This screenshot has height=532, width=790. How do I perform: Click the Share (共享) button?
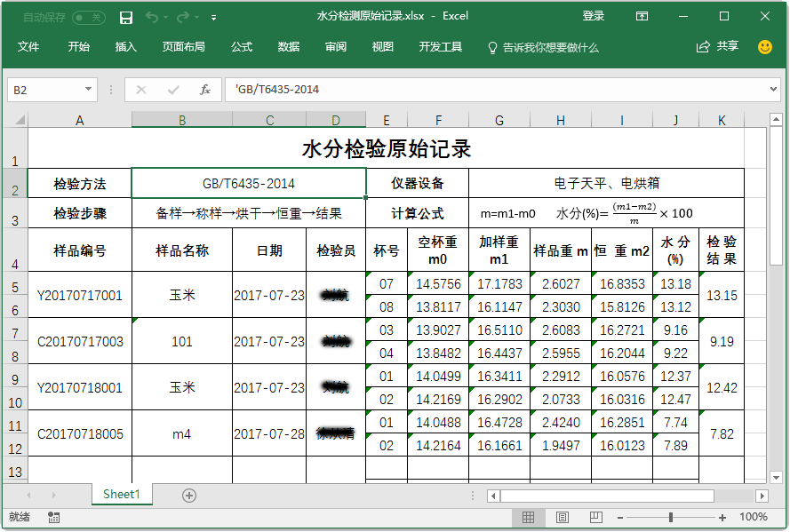717,47
